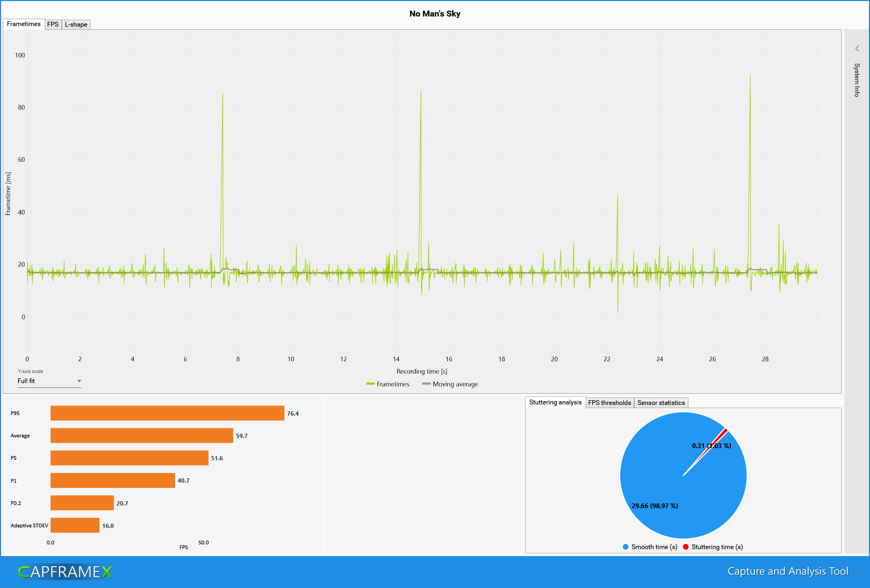
Task: Show the Stuttering analysis tab
Action: (555, 402)
